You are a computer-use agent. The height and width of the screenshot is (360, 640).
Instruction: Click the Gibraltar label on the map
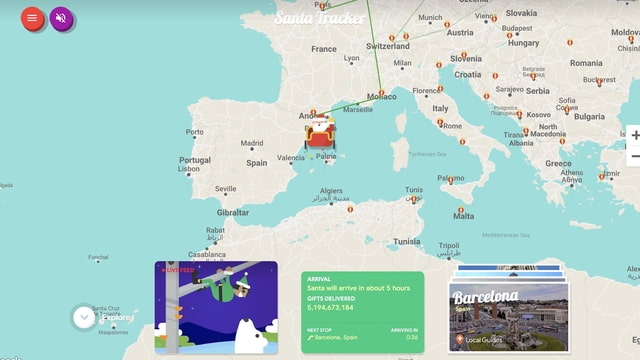pos(233,213)
